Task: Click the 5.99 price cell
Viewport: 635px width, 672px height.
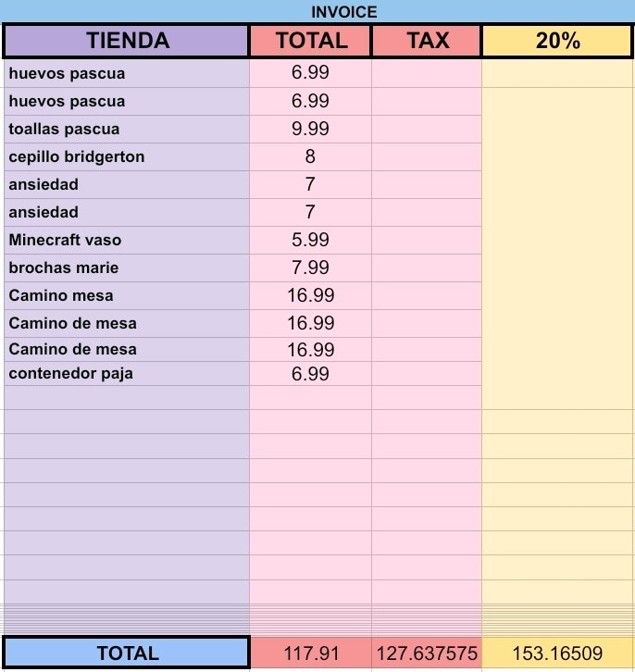Action: click(311, 240)
